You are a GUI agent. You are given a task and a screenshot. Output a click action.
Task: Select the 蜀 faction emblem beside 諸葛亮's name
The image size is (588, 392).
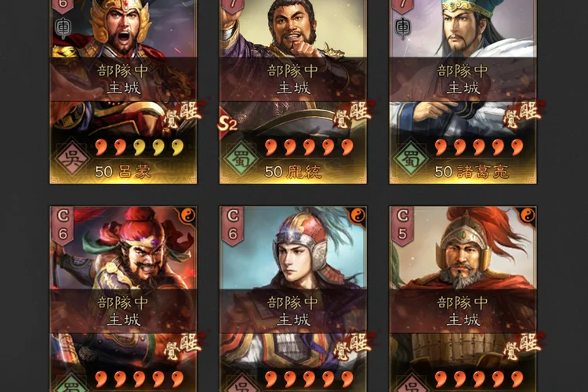(x=411, y=158)
